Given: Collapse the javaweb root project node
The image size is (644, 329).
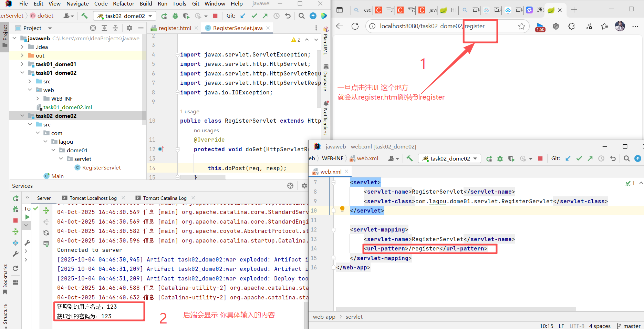Looking at the screenshot, I should (15, 38).
